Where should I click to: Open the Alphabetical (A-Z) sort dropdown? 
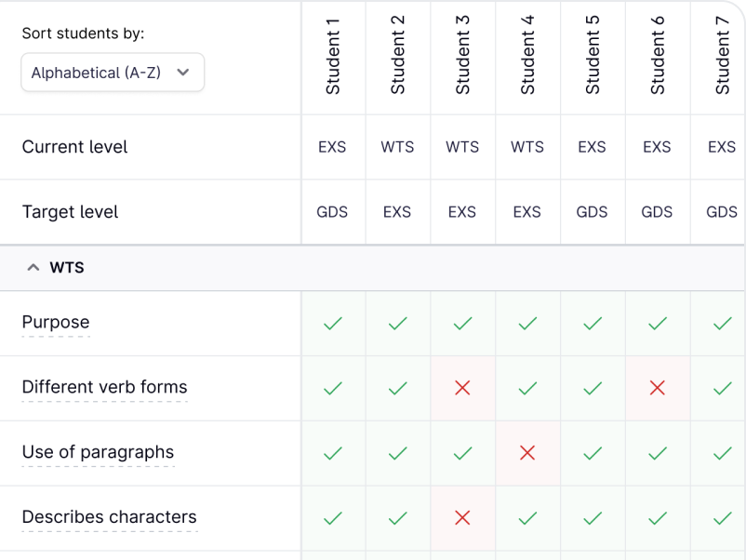click(112, 73)
